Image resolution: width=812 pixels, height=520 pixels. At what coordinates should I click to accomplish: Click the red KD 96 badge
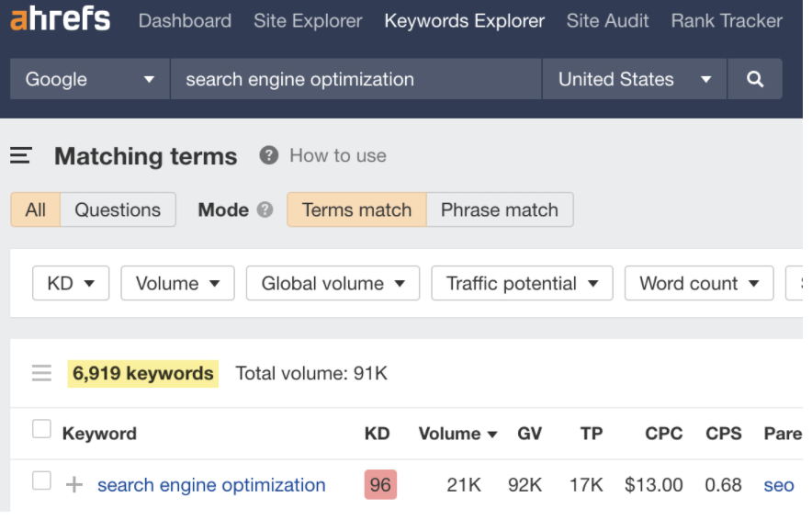pos(379,485)
